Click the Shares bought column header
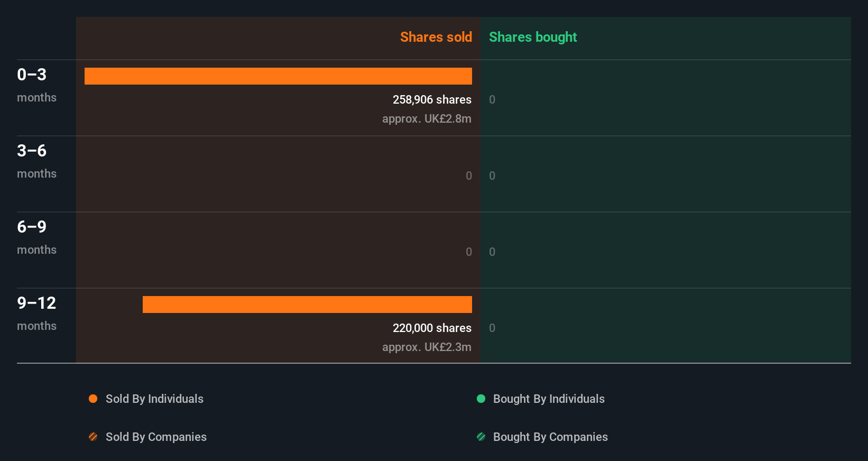 pyautogui.click(x=533, y=37)
